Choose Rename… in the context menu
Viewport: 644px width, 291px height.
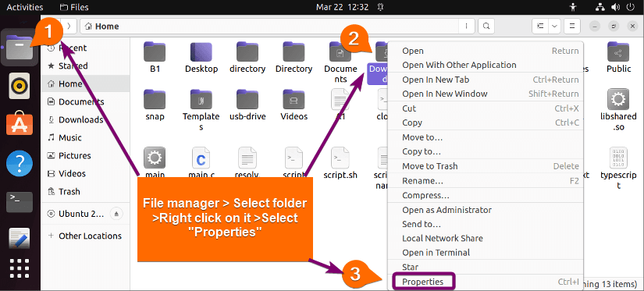pyautogui.click(x=485, y=180)
